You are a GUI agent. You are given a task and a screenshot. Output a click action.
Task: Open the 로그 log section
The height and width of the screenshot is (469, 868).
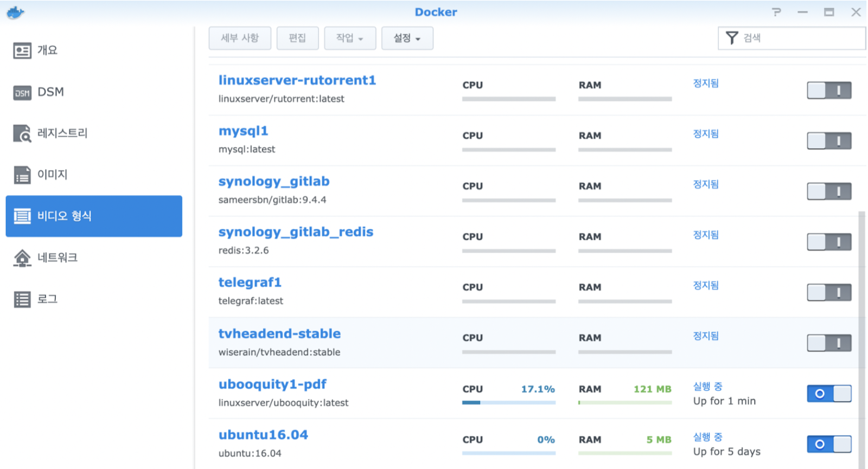[x=94, y=299]
